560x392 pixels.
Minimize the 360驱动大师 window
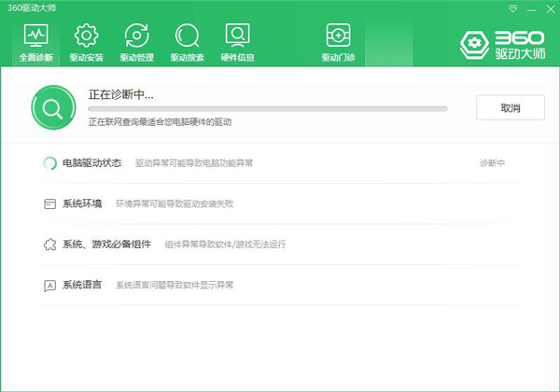coord(532,9)
